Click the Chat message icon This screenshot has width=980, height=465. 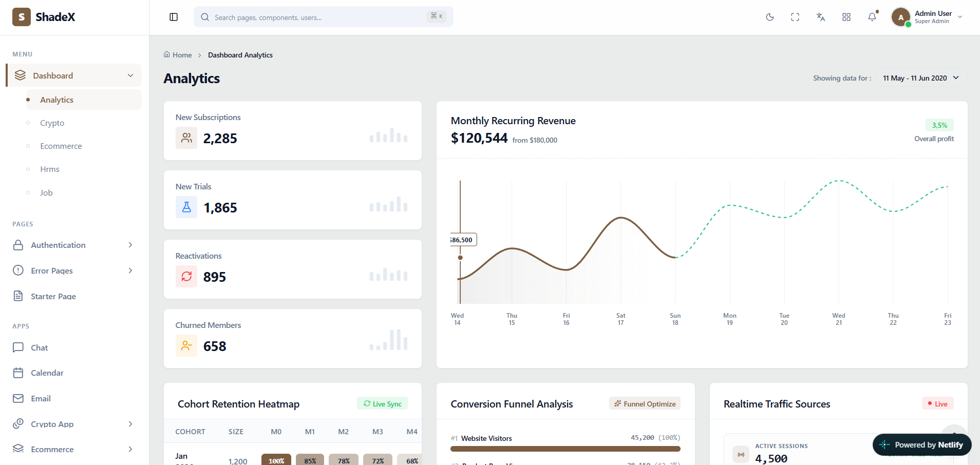18,347
